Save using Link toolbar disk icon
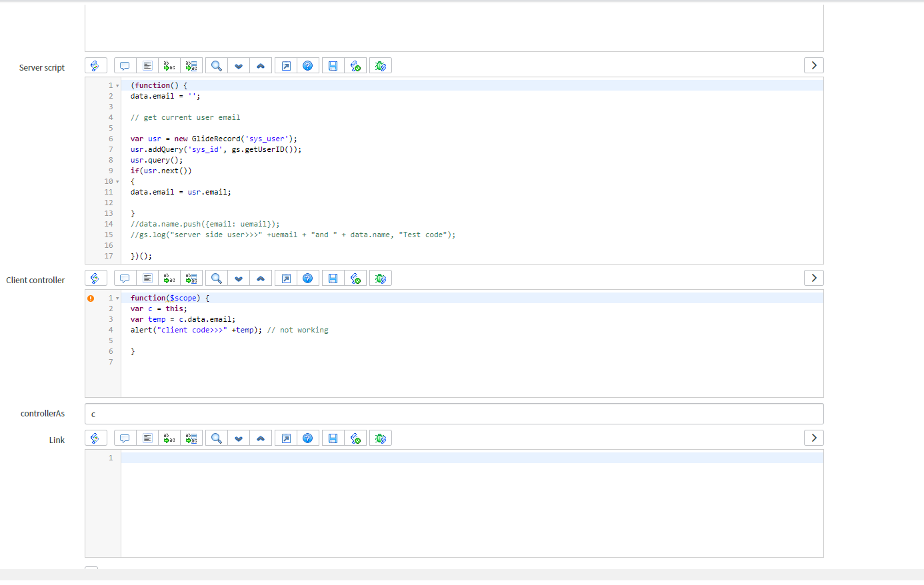This screenshot has height=585, width=924. pos(333,438)
